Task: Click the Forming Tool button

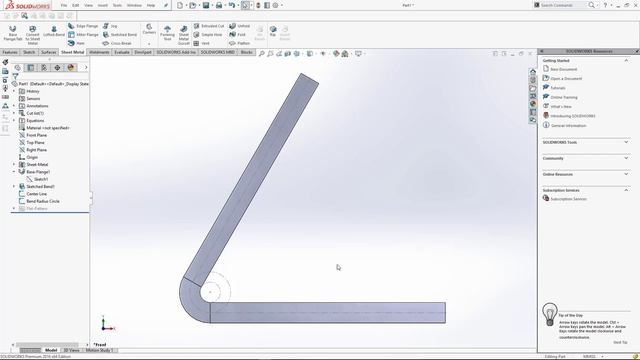Action: tap(167, 33)
